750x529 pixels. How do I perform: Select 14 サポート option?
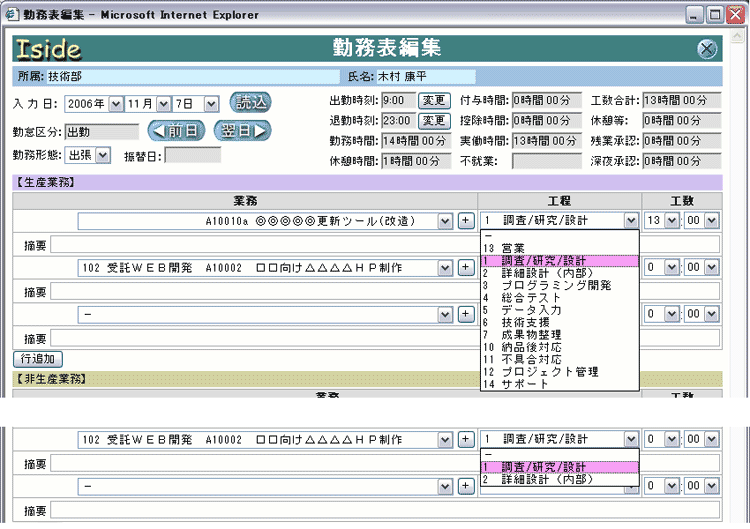click(560, 384)
